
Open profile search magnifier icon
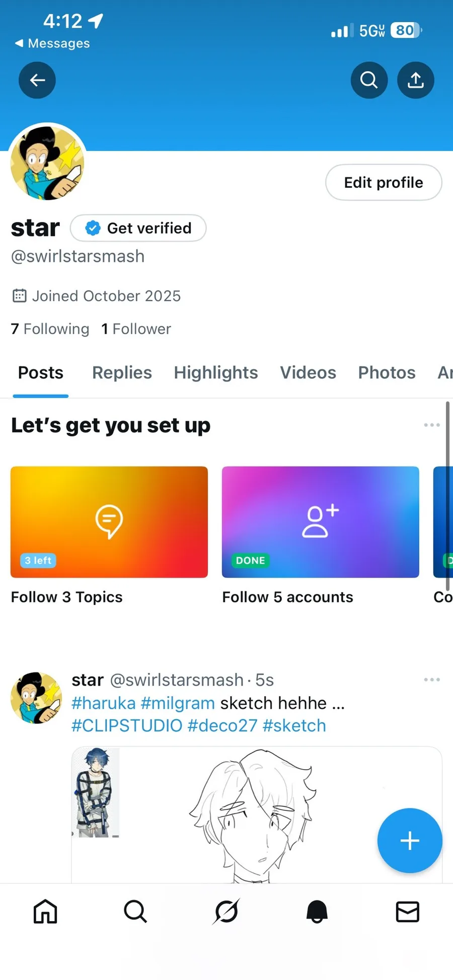coord(369,80)
